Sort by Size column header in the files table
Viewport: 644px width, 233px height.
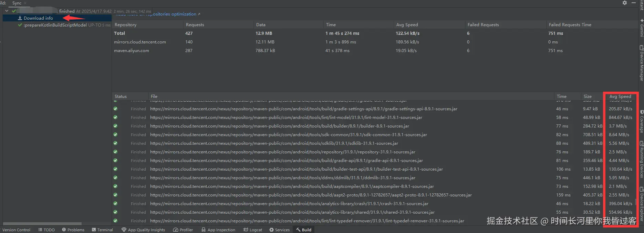(588, 97)
